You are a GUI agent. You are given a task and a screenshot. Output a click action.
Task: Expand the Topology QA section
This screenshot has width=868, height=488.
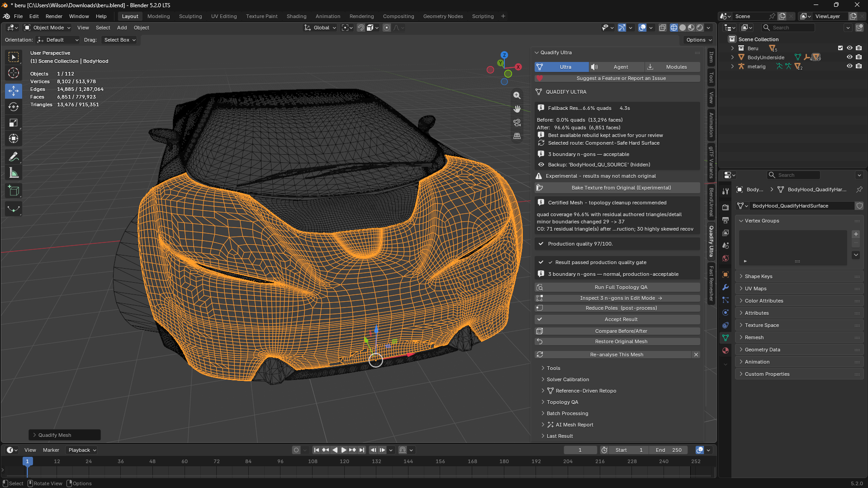(562, 402)
